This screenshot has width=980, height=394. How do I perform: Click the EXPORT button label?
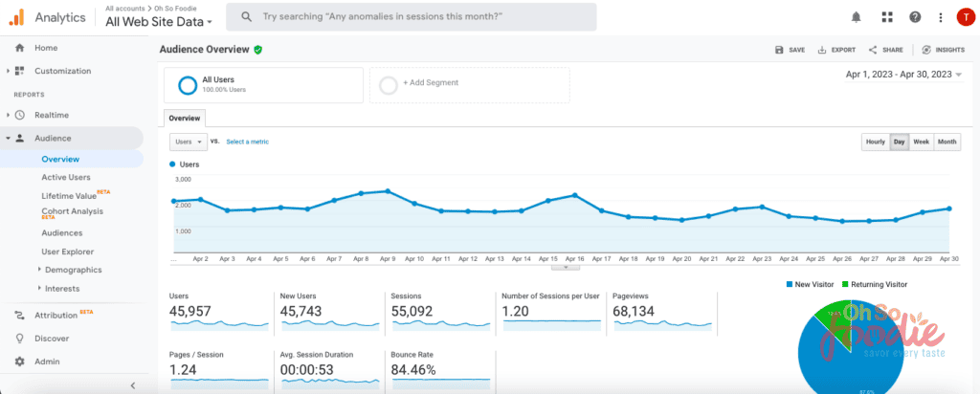pos(844,50)
